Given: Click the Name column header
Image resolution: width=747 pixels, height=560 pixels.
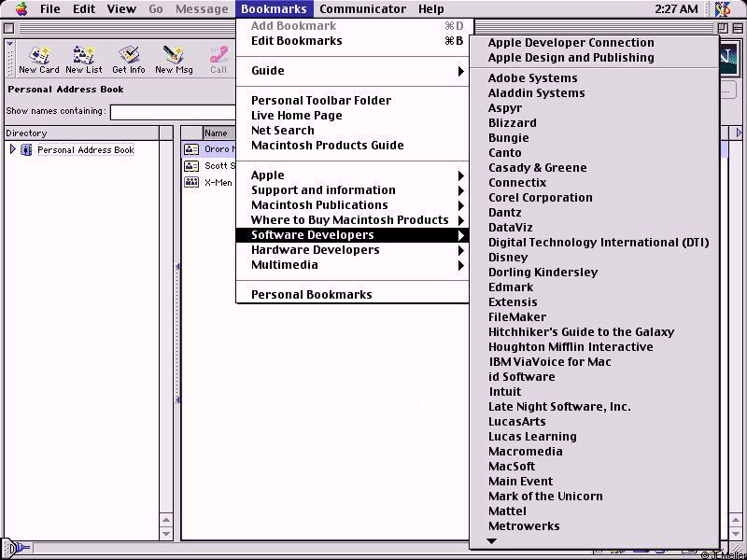Looking at the screenshot, I should tap(219, 133).
